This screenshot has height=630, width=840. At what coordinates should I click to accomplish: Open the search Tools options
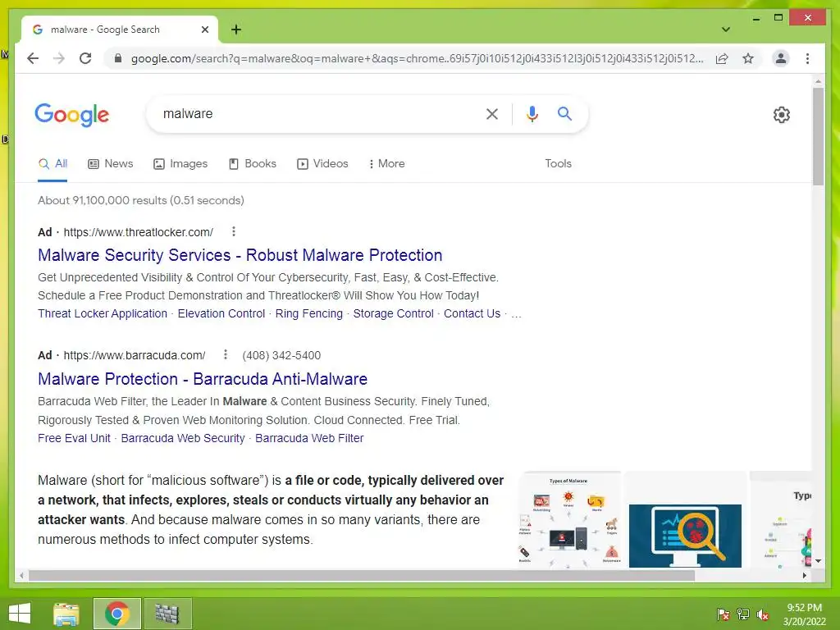pyautogui.click(x=558, y=164)
